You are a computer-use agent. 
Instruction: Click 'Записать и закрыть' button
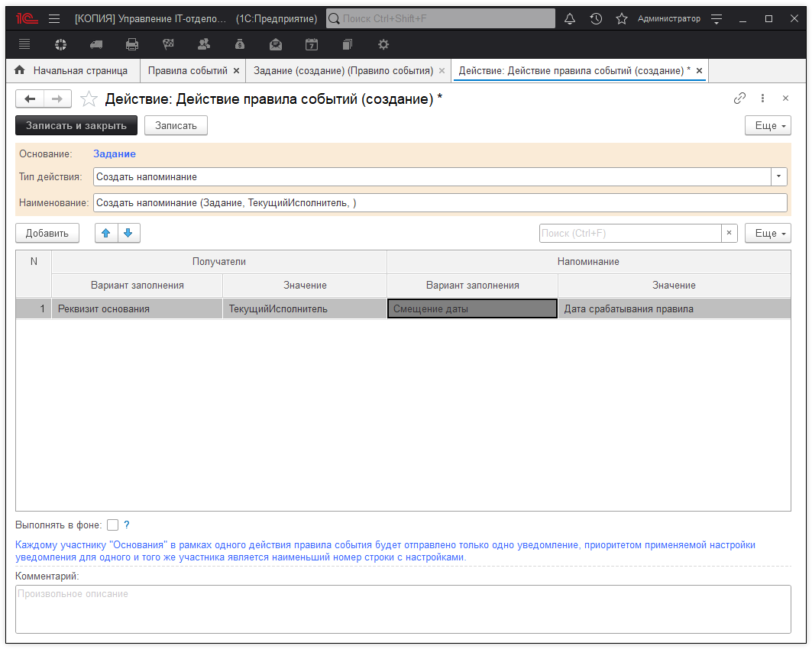coord(76,126)
